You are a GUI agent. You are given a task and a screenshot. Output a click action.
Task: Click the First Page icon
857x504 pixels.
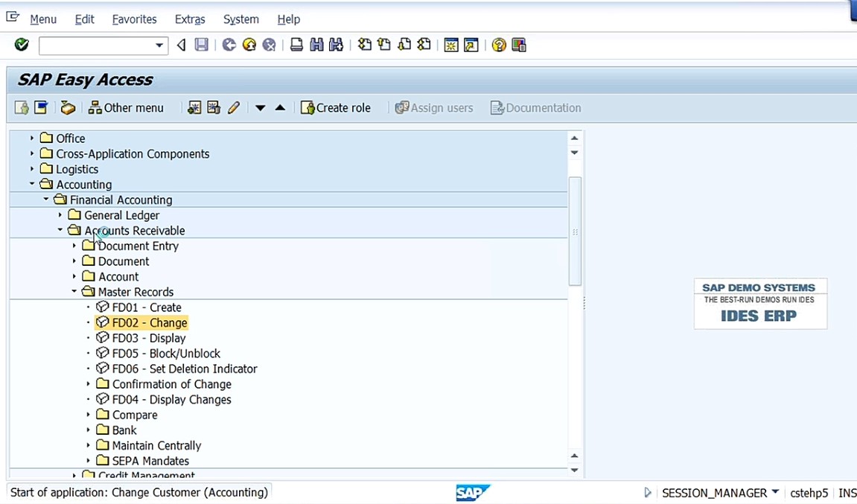[364, 45]
